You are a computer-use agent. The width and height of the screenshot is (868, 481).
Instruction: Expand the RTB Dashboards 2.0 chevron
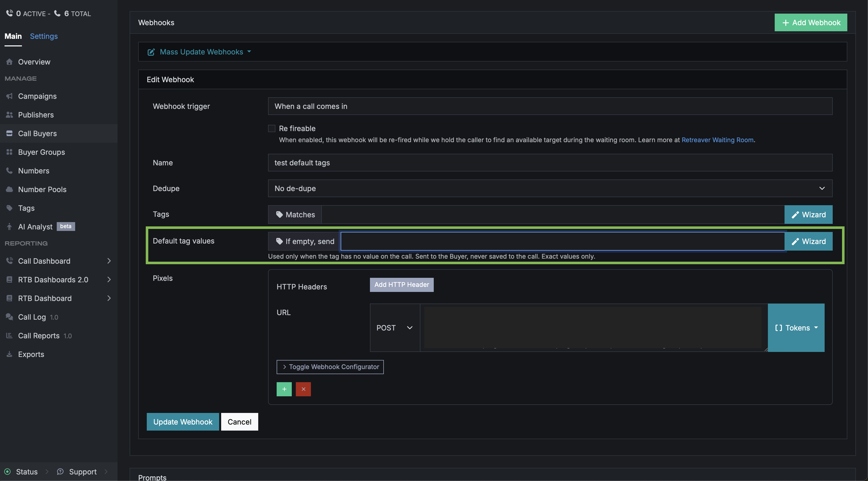[109, 279]
